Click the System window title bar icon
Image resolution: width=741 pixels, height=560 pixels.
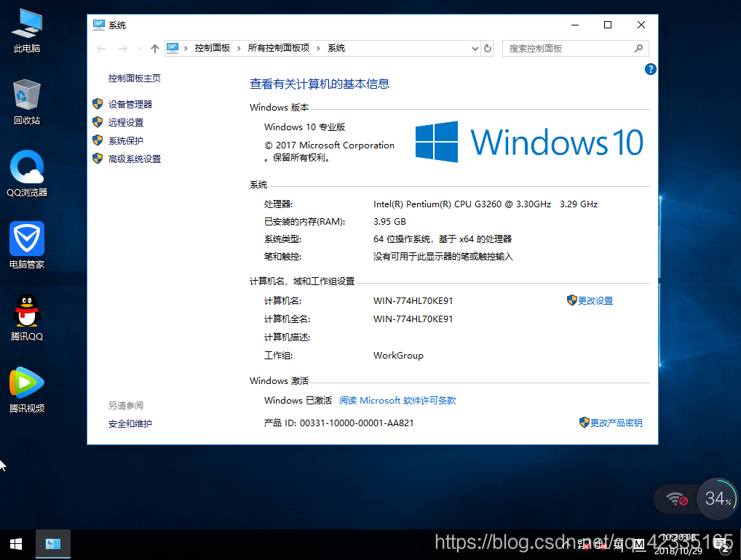pos(99,25)
